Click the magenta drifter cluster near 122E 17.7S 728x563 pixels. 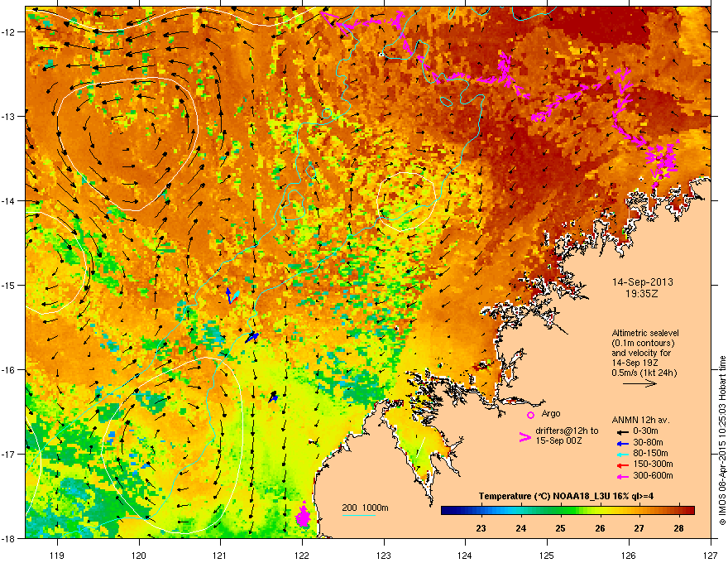point(303,516)
